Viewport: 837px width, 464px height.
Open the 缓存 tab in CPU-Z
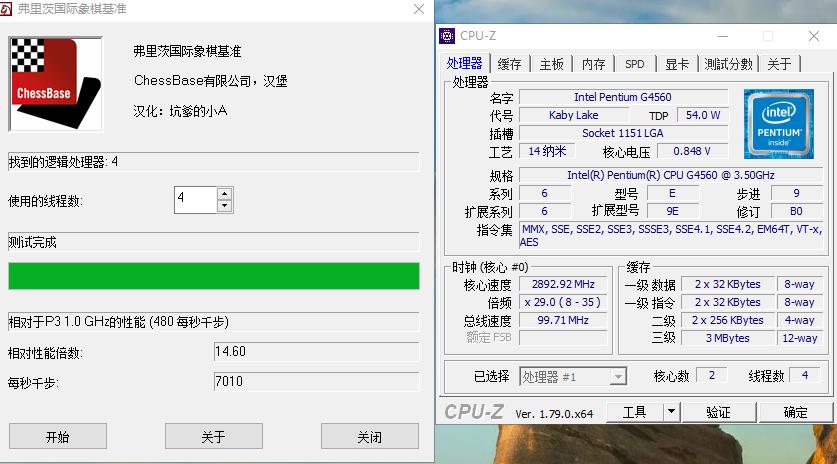(509, 64)
